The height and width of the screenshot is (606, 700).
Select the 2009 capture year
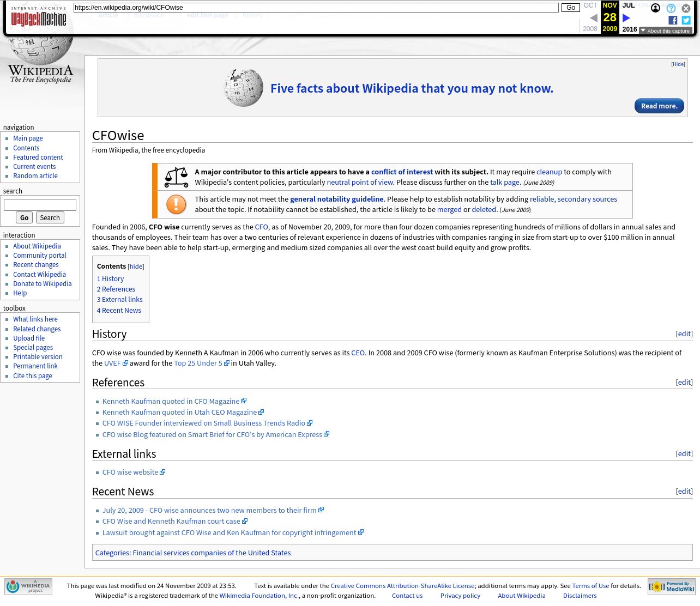point(610,29)
